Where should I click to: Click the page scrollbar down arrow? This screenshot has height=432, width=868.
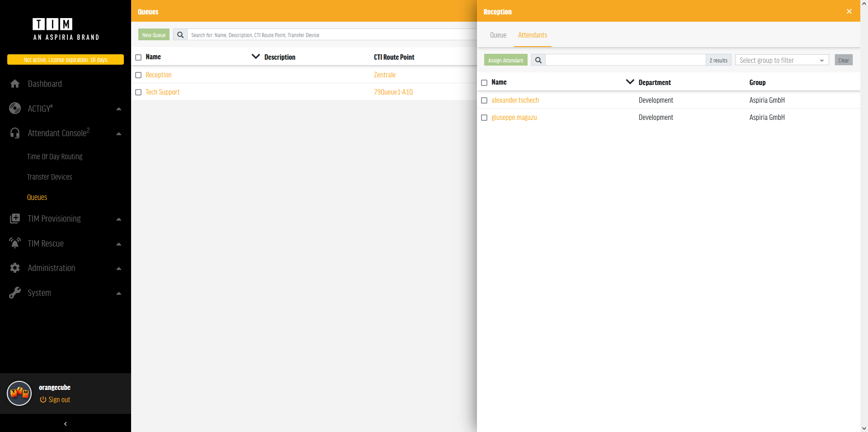tap(864, 428)
